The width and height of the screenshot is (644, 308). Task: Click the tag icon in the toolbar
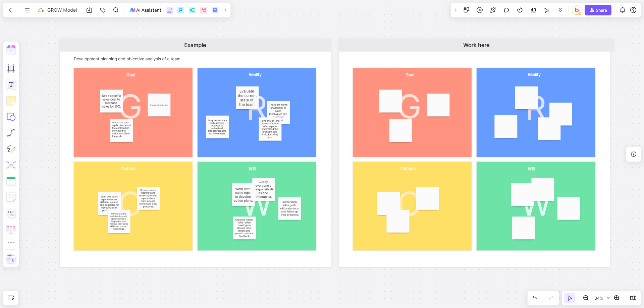pos(103,10)
